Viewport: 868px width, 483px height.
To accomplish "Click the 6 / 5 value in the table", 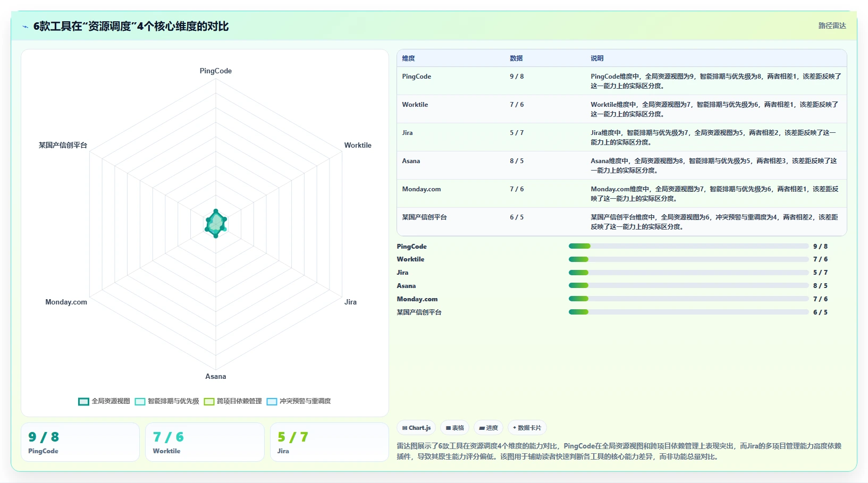I will tap(517, 217).
